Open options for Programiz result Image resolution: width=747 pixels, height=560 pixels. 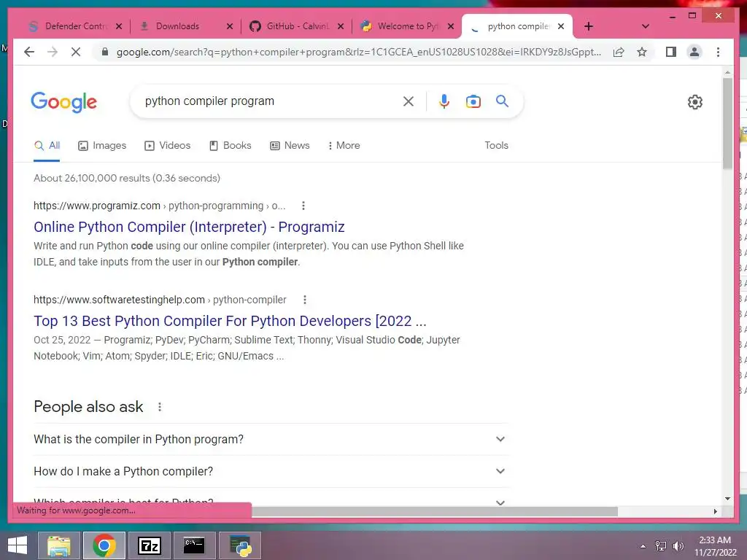(303, 206)
